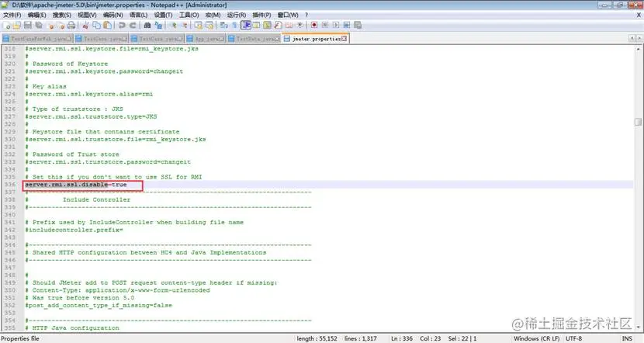Play back the recorded macro icon
Viewport: 644px width, 343px height.
tap(336, 26)
